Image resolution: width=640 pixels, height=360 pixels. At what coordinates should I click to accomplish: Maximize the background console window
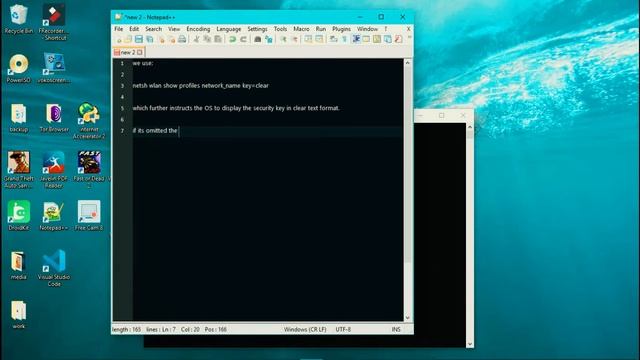click(x=441, y=116)
